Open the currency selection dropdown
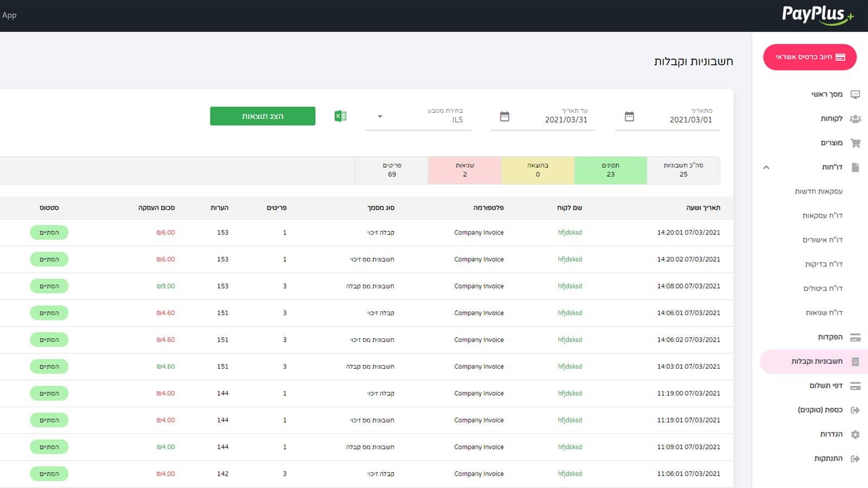 coord(380,117)
